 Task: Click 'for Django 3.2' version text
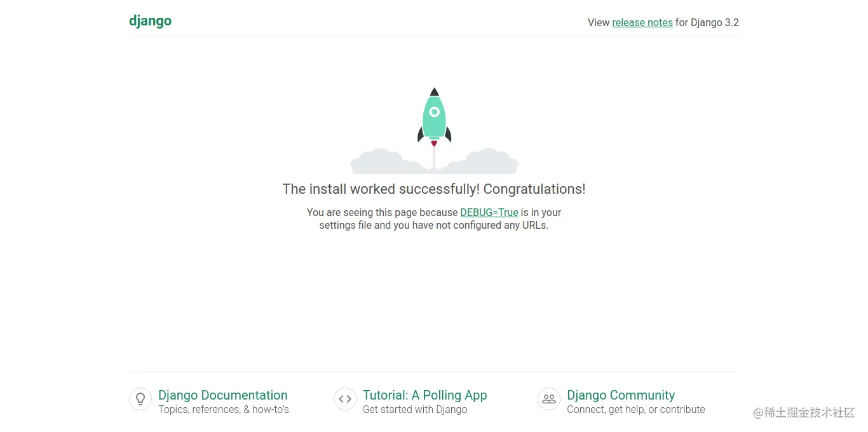coord(707,22)
